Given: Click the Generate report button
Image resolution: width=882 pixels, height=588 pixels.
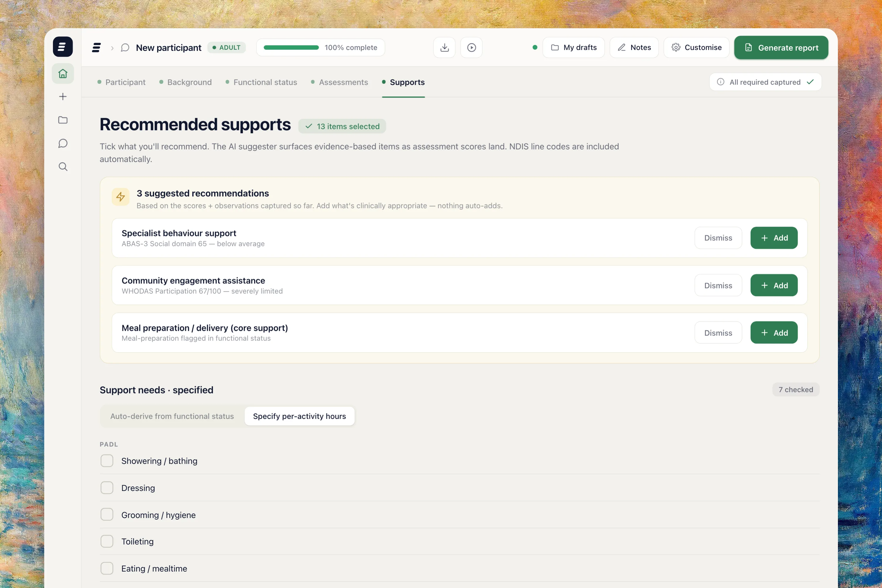Looking at the screenshot, I should (x=781, y=48).
